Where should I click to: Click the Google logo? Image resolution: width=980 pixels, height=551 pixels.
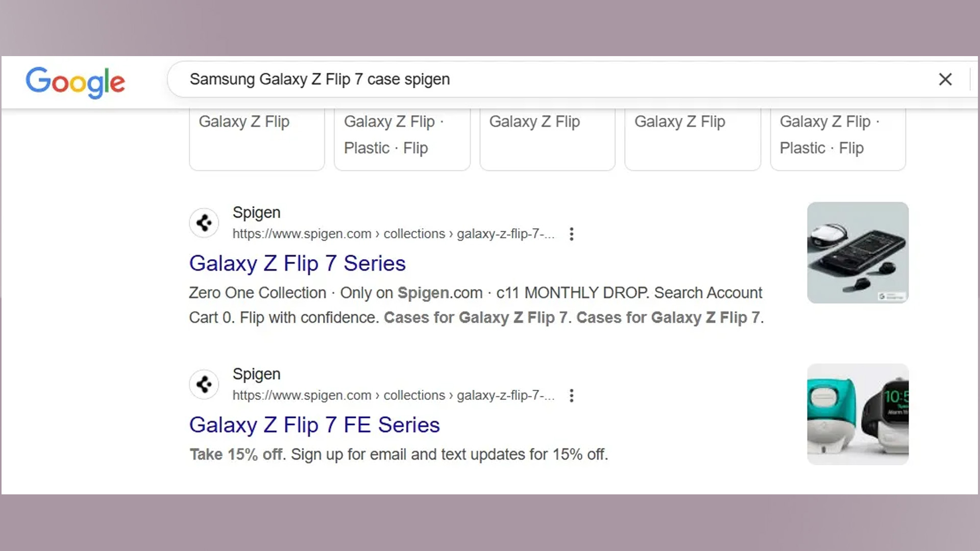click(x=75, y=82)
